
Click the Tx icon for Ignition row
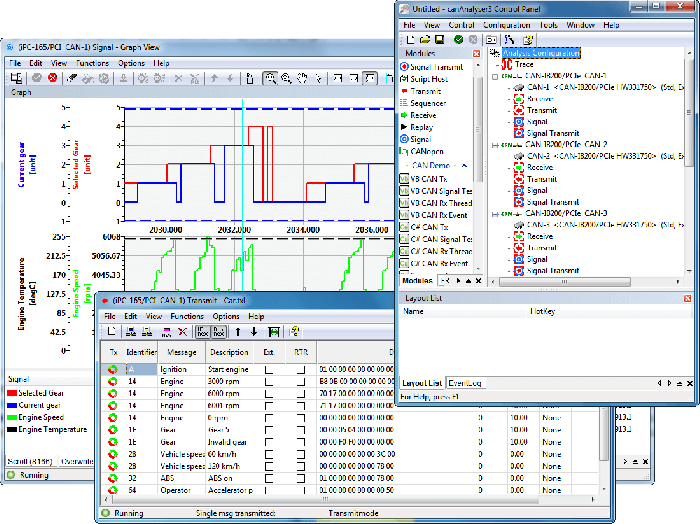(x=113, y=369)
